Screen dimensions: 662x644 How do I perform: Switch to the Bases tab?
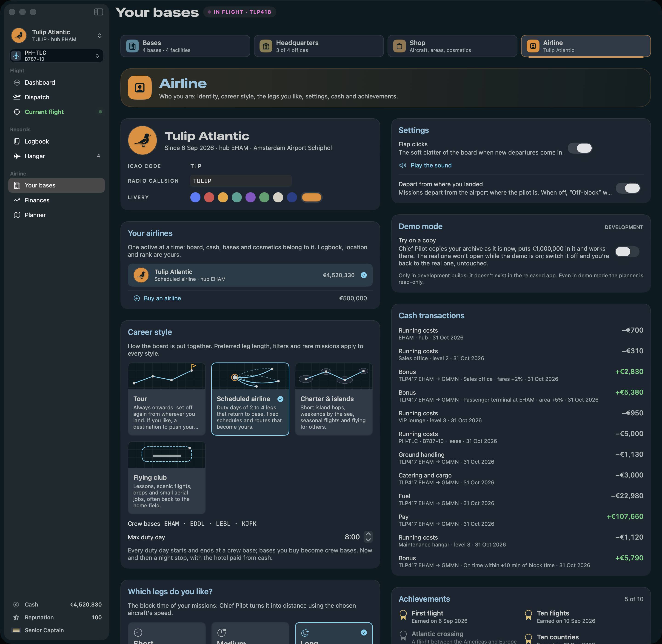pos(185,46)
